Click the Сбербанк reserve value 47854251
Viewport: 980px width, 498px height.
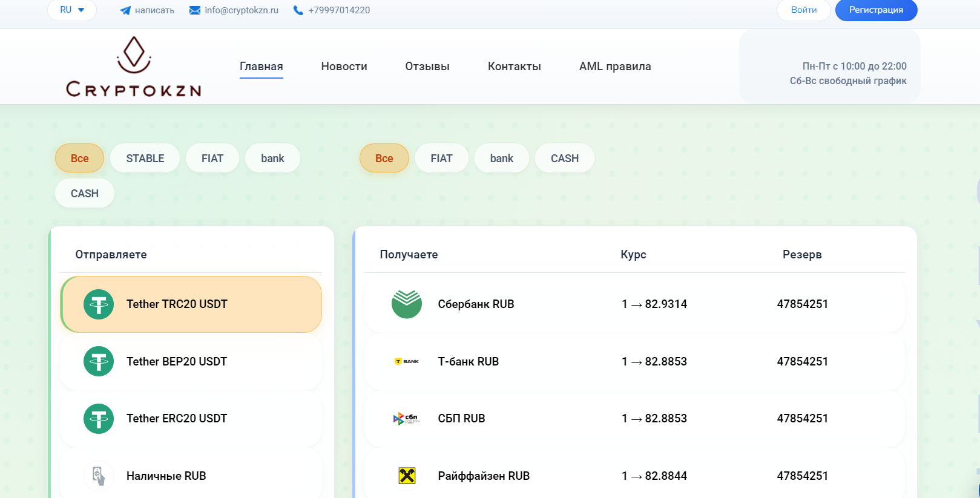coord(803,304)
